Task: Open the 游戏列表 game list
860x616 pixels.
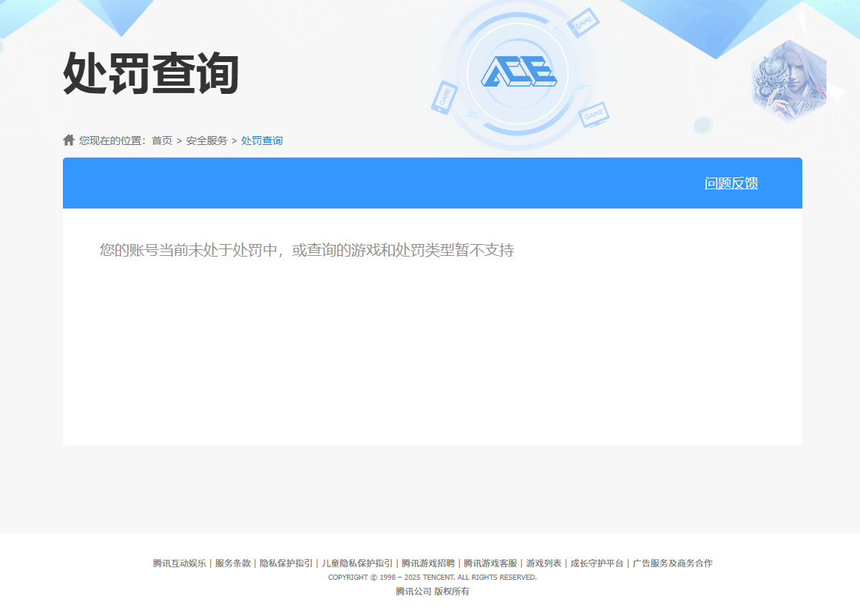Action: tap(542, 563)
